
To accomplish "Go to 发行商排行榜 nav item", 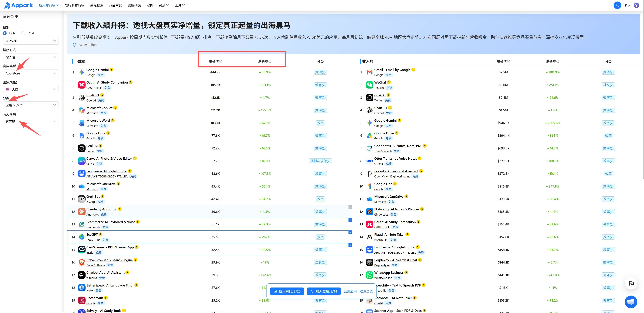I will click(x=74, y=5).
